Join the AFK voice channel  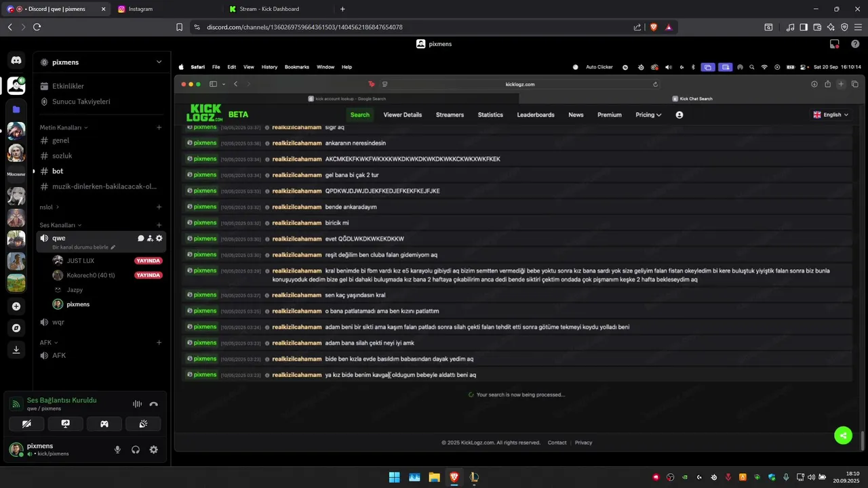pyautogui.click(x=102, y=355)
